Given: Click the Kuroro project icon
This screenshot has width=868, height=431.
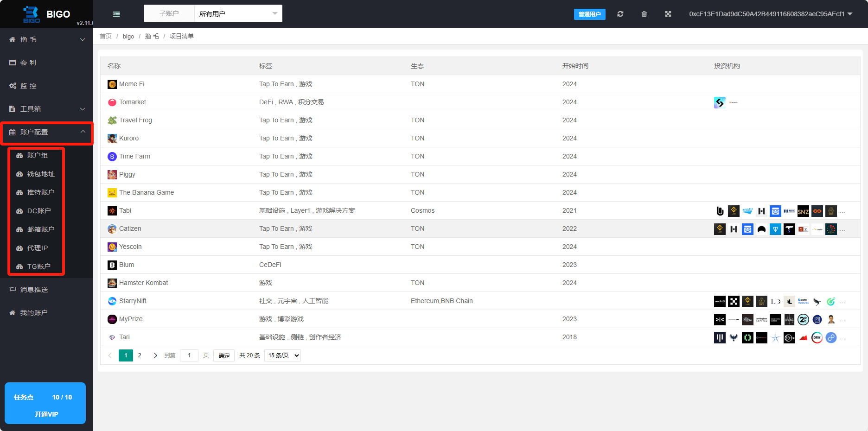Looking at the screenshot, I should point(112,139).
